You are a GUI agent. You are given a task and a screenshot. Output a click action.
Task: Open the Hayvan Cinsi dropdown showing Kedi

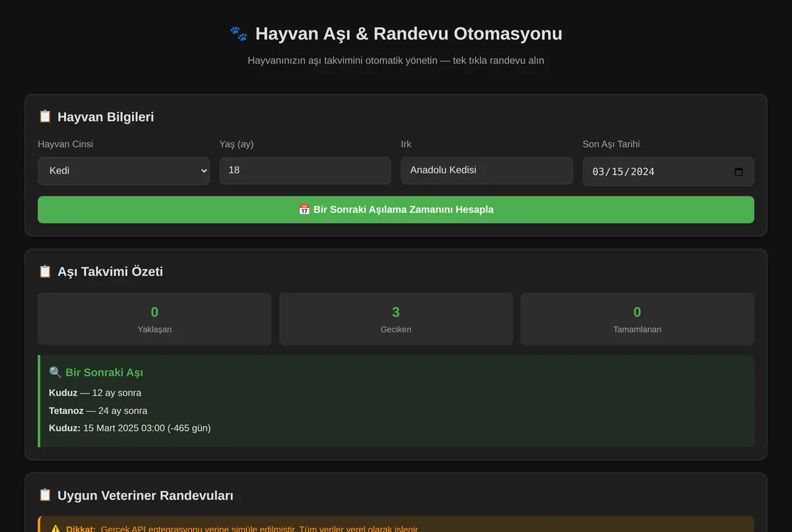123,170
